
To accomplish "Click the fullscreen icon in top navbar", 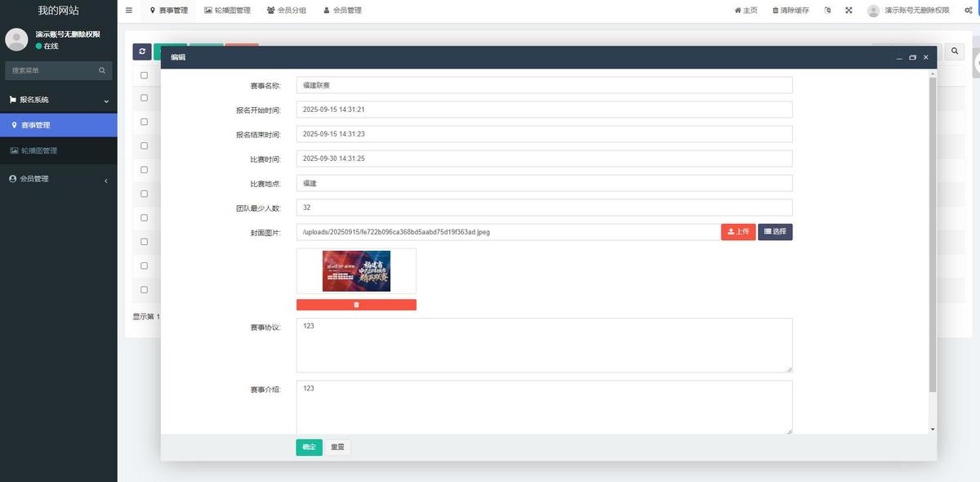I will click(848, 10).
